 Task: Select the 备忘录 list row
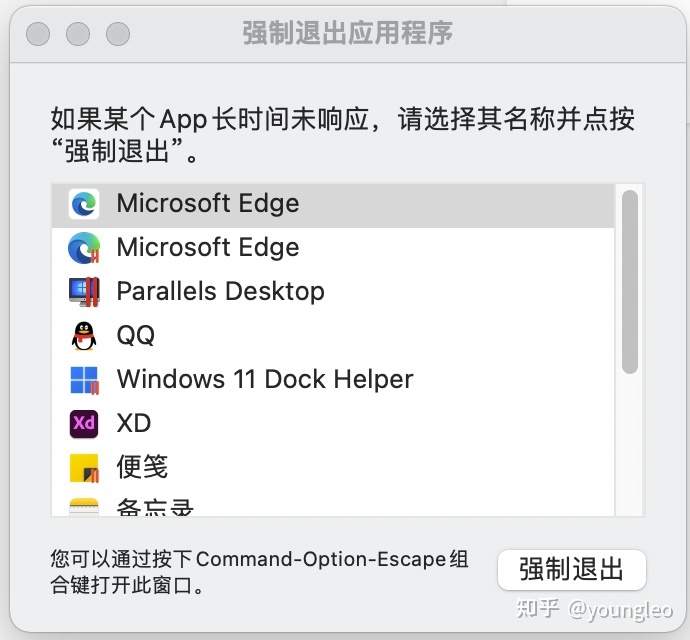click(x=333, y=503)
